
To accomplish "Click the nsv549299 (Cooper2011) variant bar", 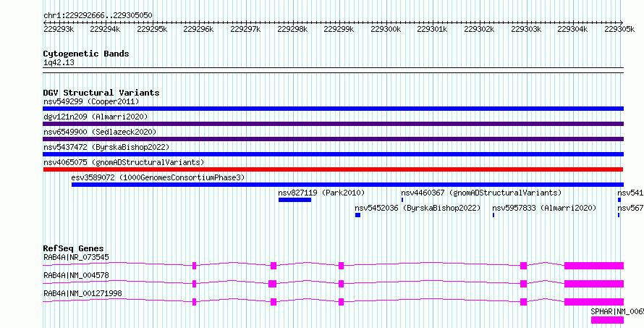I will 333,109.
